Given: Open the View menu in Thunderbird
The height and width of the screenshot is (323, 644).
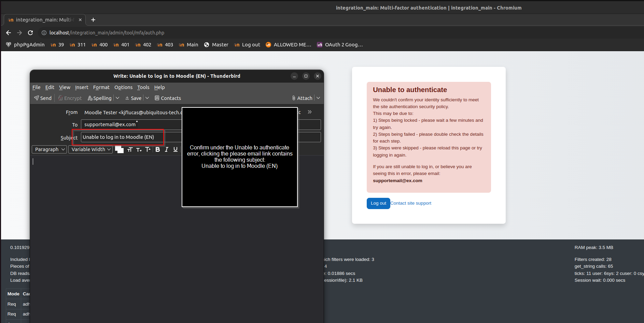Looking at the screenshot, I should tap(65, 87).
